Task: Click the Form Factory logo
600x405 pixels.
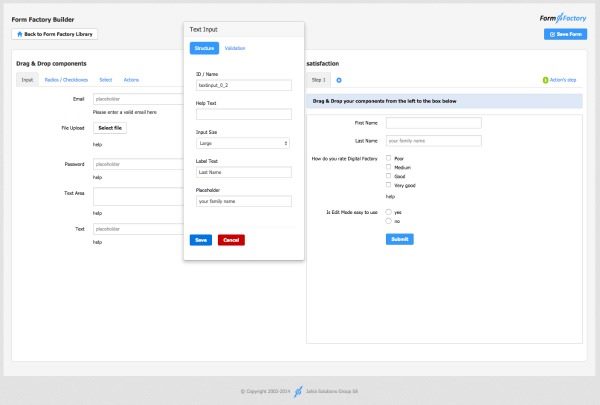Action: tap(564, 17)
